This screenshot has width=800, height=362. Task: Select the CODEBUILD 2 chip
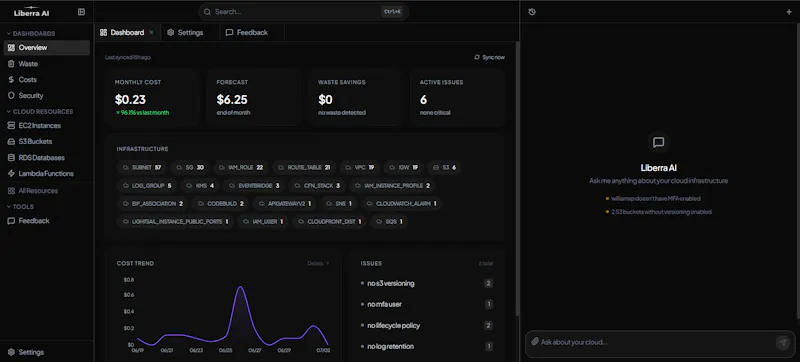220,203
